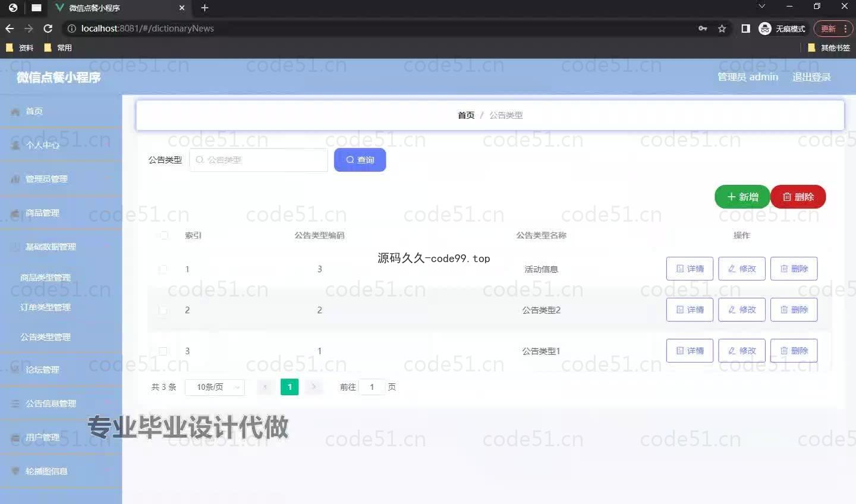View 详情 for 公告类型1 row
The height and width of the screenshot is (504, 856).
pyautogui.click(x=690, y=351)
